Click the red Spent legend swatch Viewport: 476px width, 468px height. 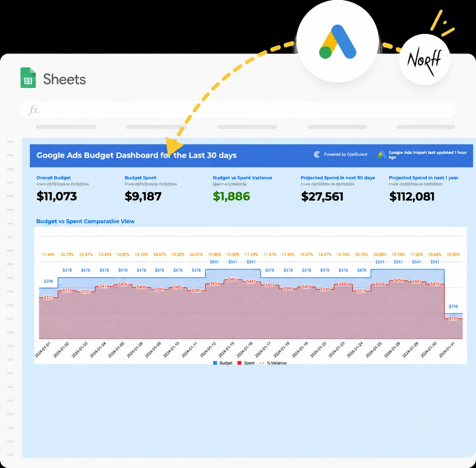pos(240,363)
